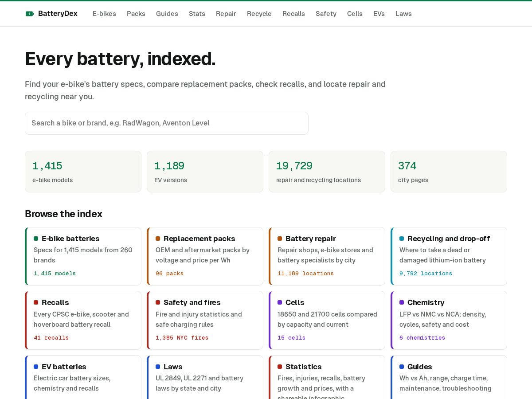Click the green square beside E-bike batteries

(36, 239)
